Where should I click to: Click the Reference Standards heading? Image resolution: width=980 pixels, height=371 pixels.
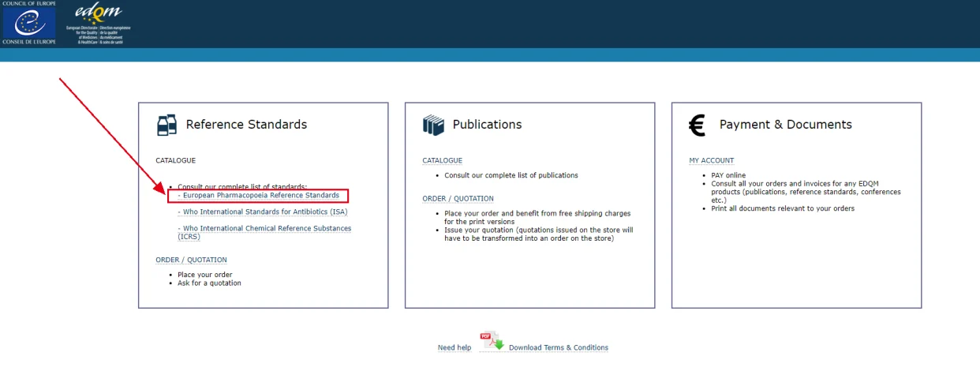(x=246, y=124)
